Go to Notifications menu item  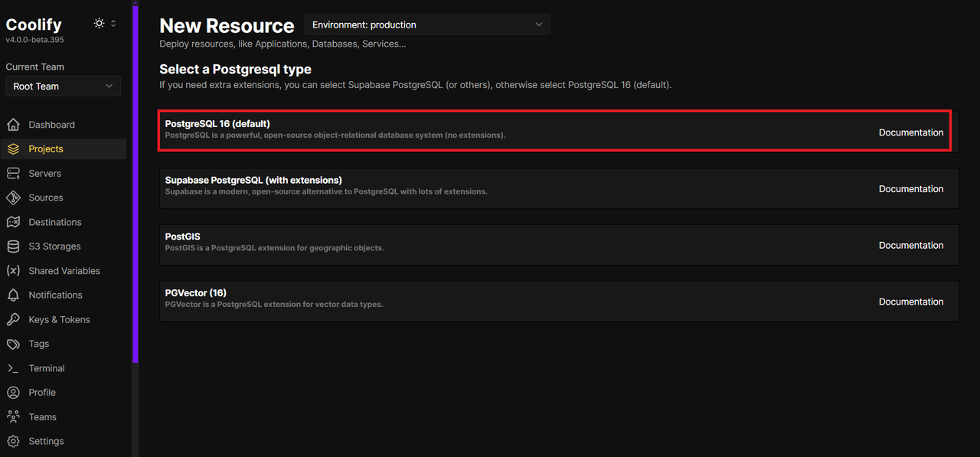coord(64,295)
